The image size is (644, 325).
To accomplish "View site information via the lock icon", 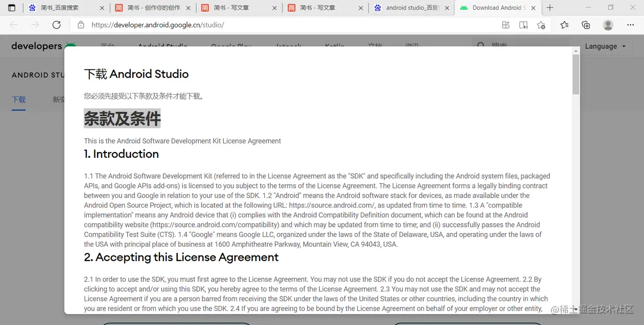I will (80, 24).
